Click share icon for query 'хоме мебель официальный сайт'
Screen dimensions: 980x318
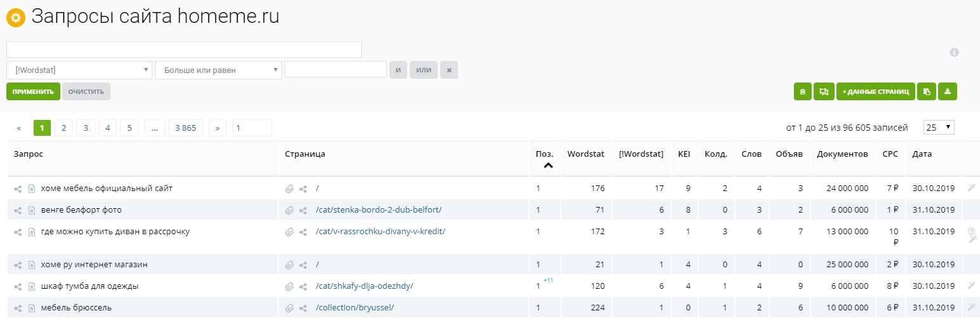(x=18, y=189)
